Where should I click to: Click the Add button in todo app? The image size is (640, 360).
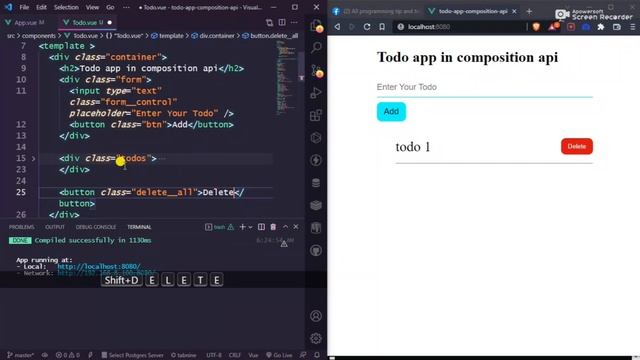point(391,111)
